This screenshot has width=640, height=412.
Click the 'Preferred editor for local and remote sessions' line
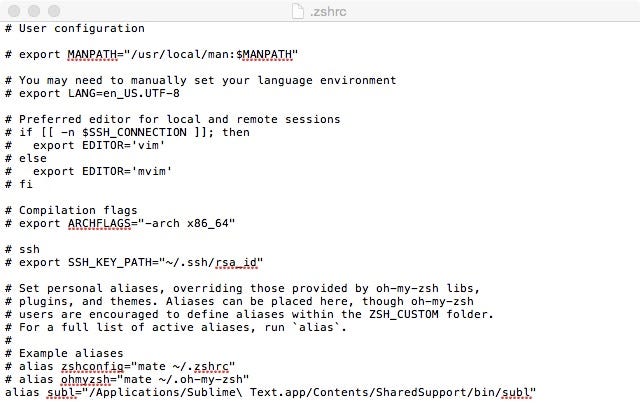click(x=173, y=119)
